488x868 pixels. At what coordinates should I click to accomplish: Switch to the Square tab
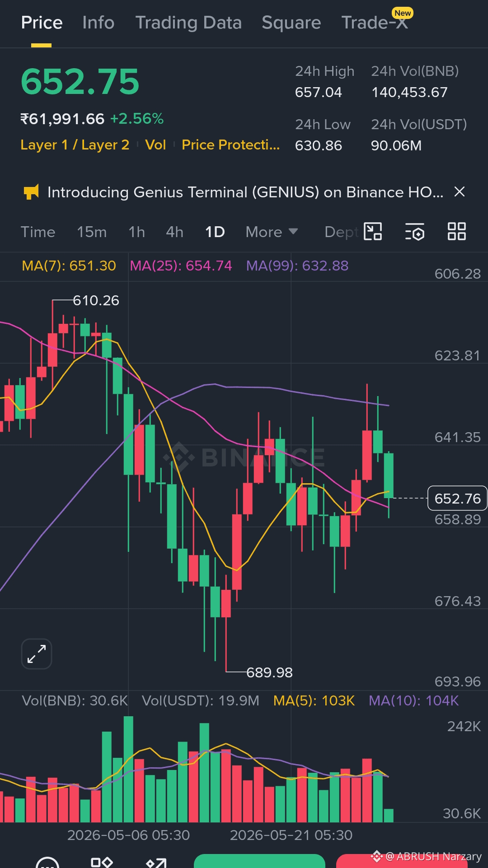(291, 23)
